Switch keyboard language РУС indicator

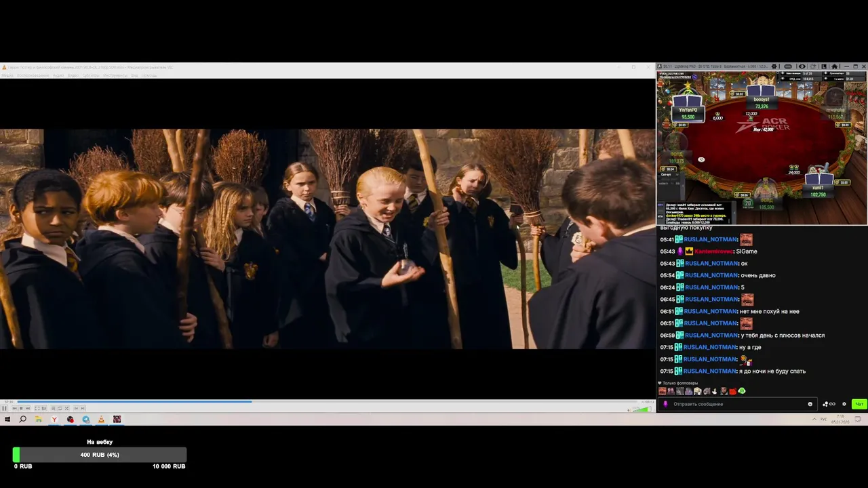(x=823, y=420)
